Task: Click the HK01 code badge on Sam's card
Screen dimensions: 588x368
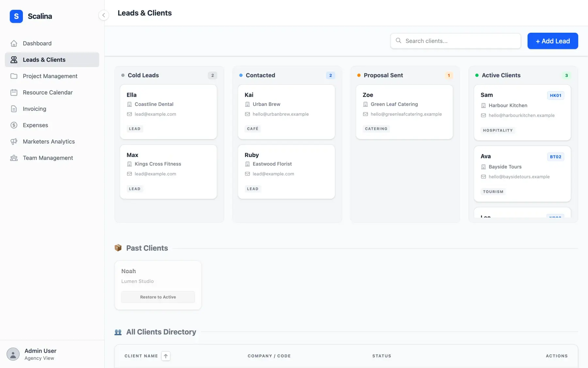Action: click(555, 96)
